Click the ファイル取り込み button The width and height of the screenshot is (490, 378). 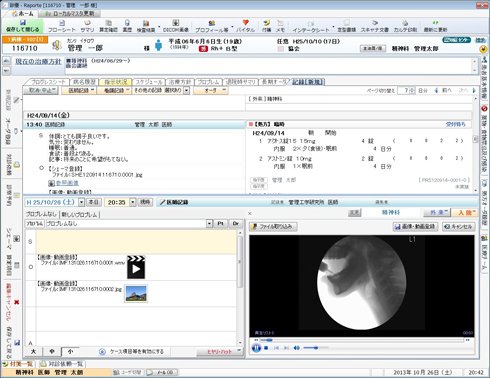[x=273, y=227]
